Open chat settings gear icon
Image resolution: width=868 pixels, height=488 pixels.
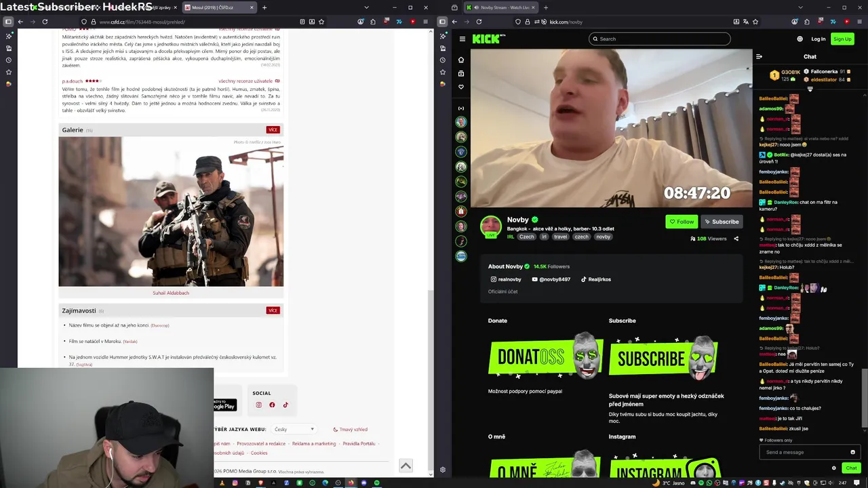tap(834, 468)
